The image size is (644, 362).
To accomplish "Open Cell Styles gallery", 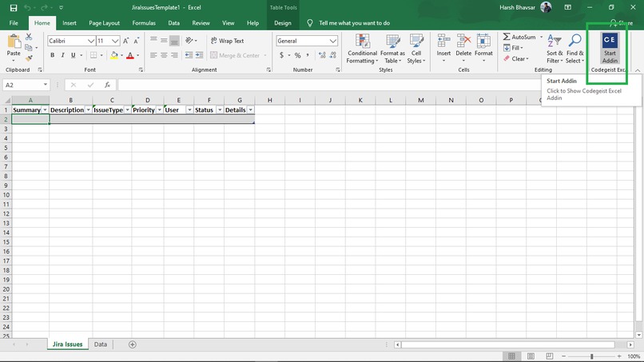I will 416,49.
